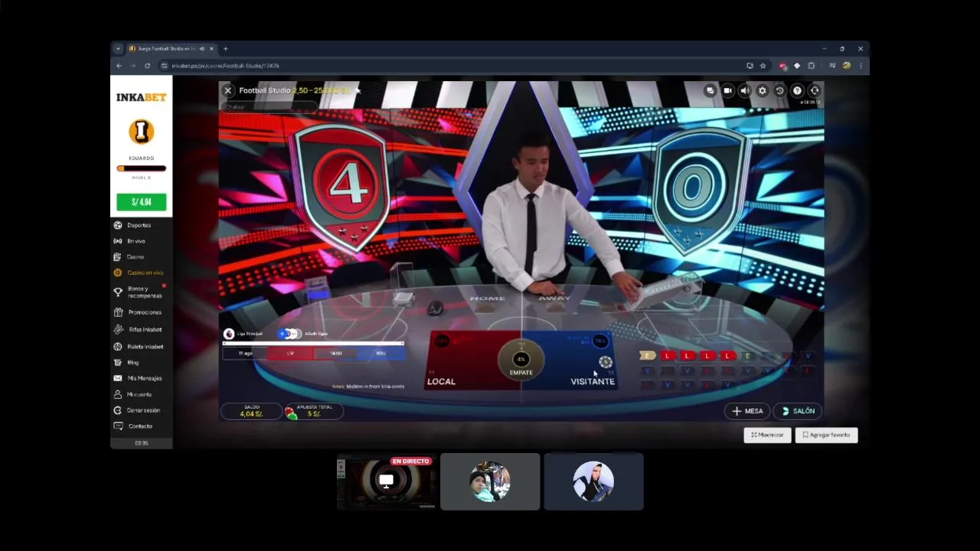Select the middle participant thumbnail
Image resolution: width=980 pixels, height=551 pixels.
click(x=490, y=481)
